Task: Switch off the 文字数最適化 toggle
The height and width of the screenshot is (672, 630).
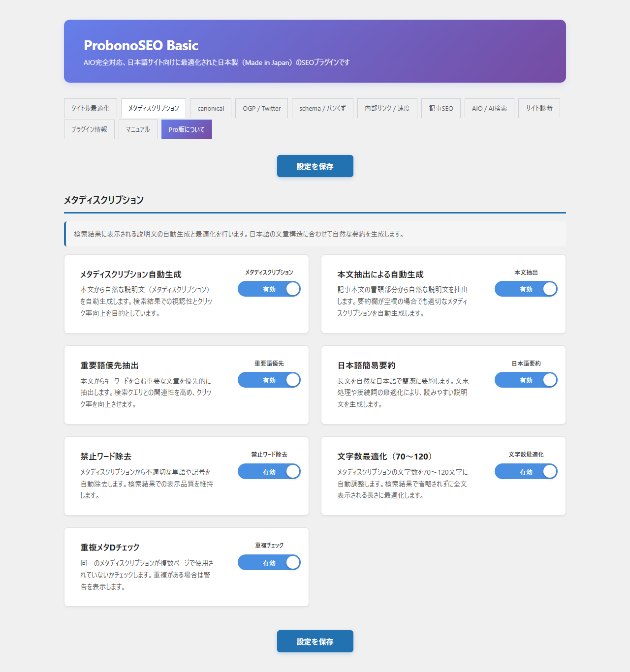Action: pyautogui.click(x=526, y=471)
